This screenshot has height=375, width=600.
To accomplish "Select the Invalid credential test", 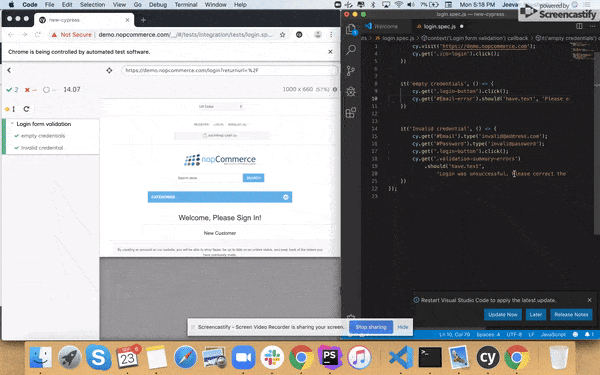I will 42,148.
